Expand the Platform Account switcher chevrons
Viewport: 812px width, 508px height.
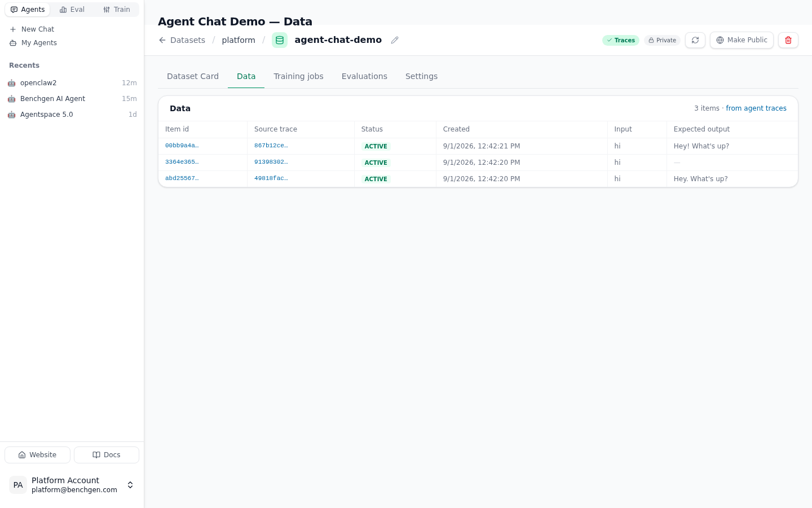click(130, 485)
